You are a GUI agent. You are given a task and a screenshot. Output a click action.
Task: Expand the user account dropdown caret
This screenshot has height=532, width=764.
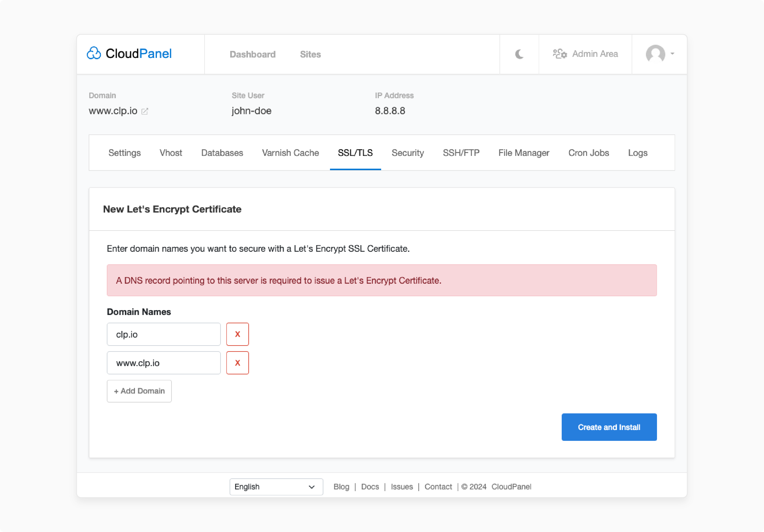tap(673, 54)
